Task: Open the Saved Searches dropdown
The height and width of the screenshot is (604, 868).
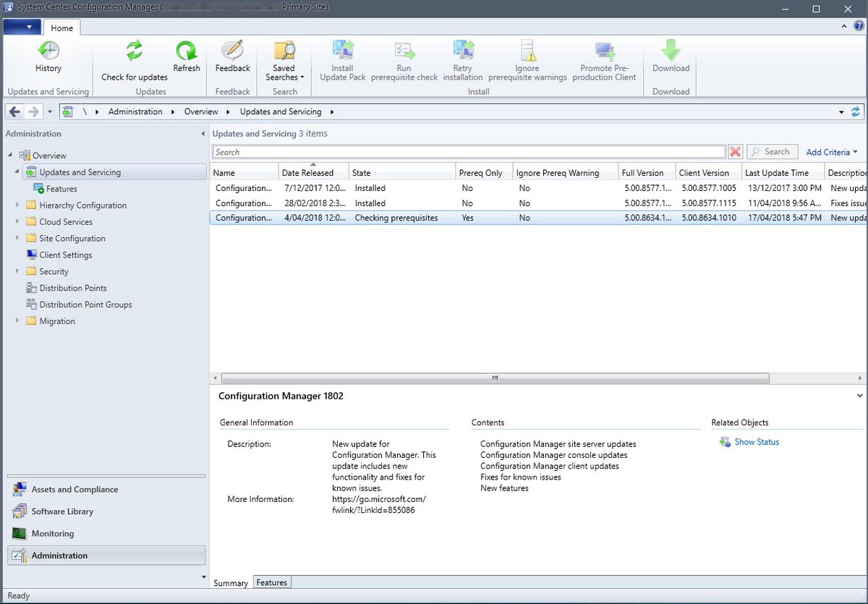Action: tap(284, 61)
